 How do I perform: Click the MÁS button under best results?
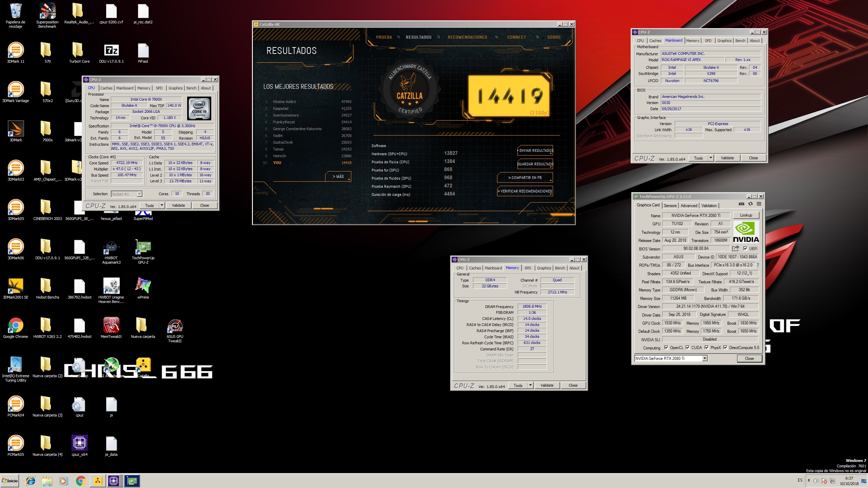(x=338, y=177)
